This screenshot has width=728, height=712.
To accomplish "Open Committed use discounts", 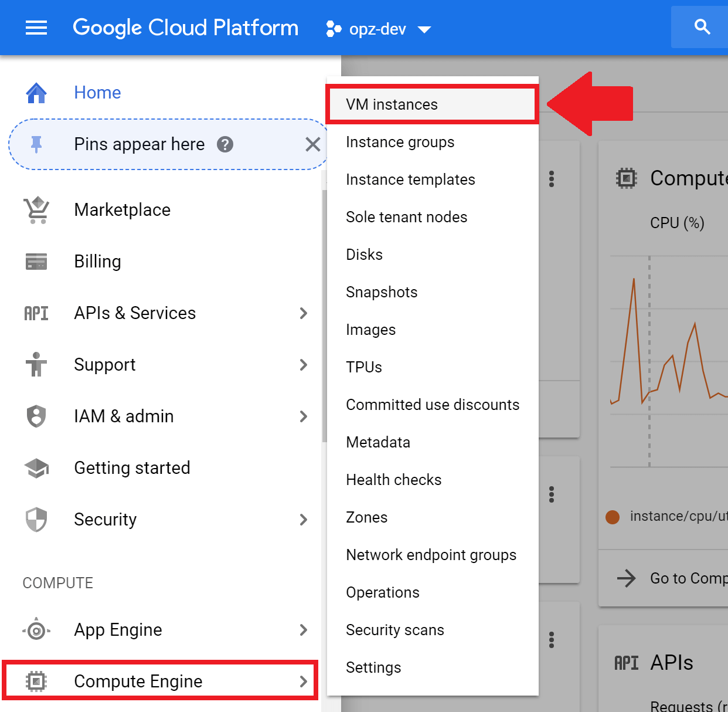I will point(433,405).
